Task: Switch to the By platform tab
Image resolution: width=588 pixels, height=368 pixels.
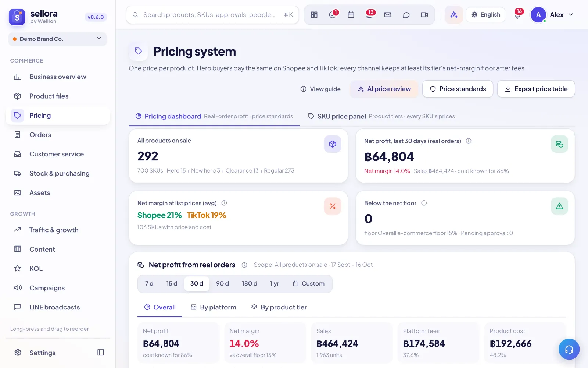Action: 213,307
